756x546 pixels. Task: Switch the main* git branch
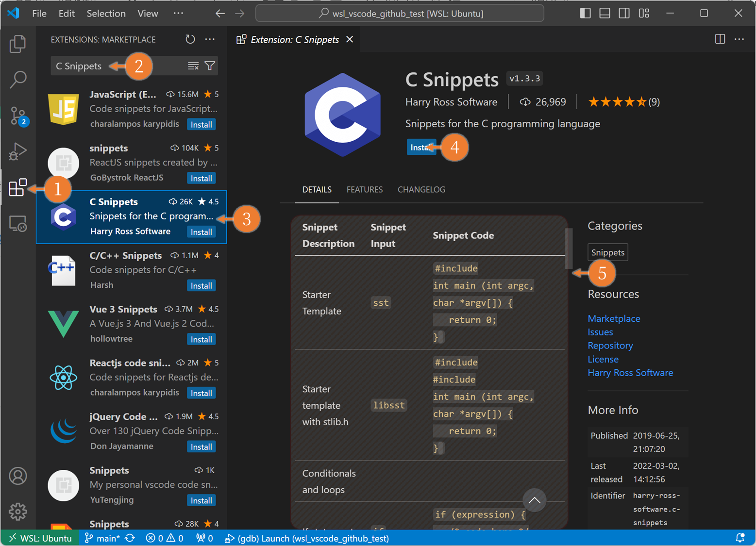coord(102,538)
